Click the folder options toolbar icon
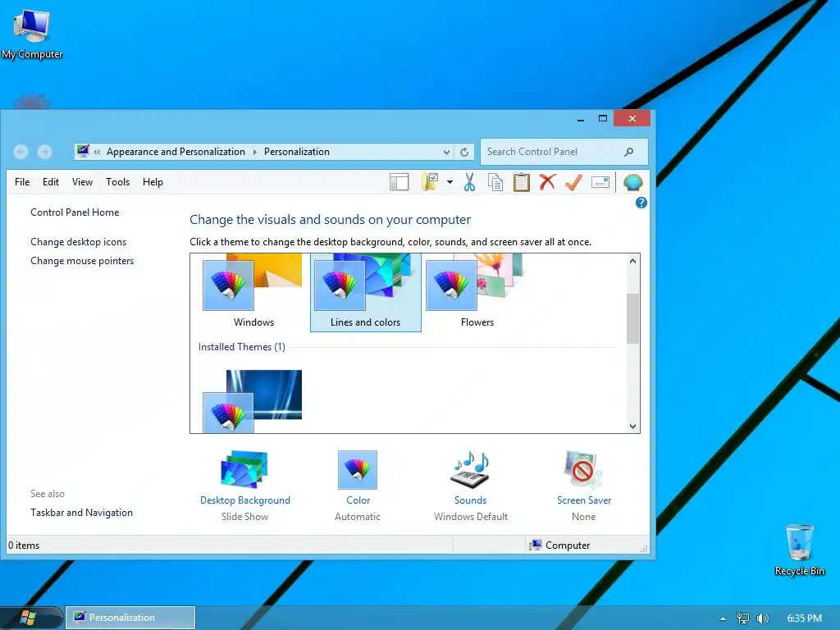The height and width of the screenshot is (630, 840). click(x=430, y=182)
